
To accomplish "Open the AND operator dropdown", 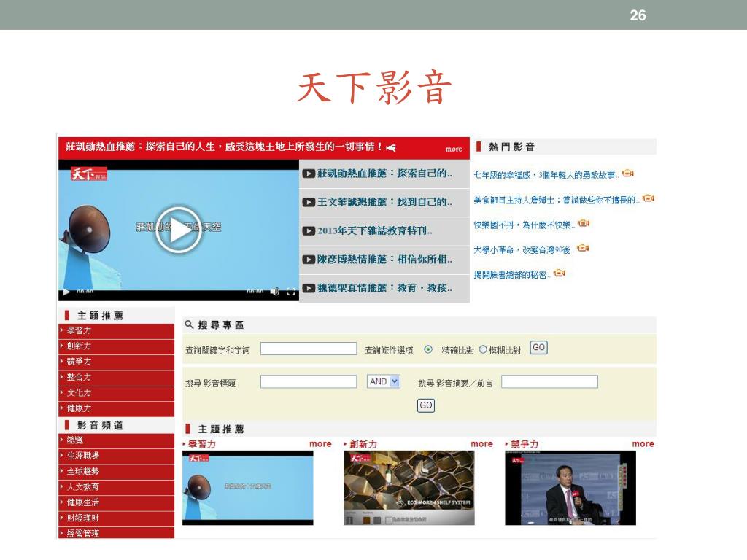I will point(384,381).
